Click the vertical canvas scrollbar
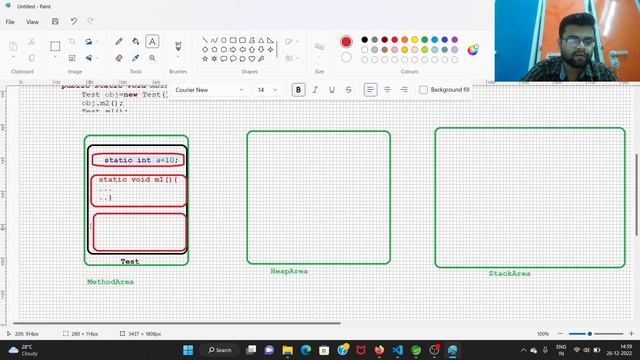This screenshot has width=640, height=360. click(637, 195)
